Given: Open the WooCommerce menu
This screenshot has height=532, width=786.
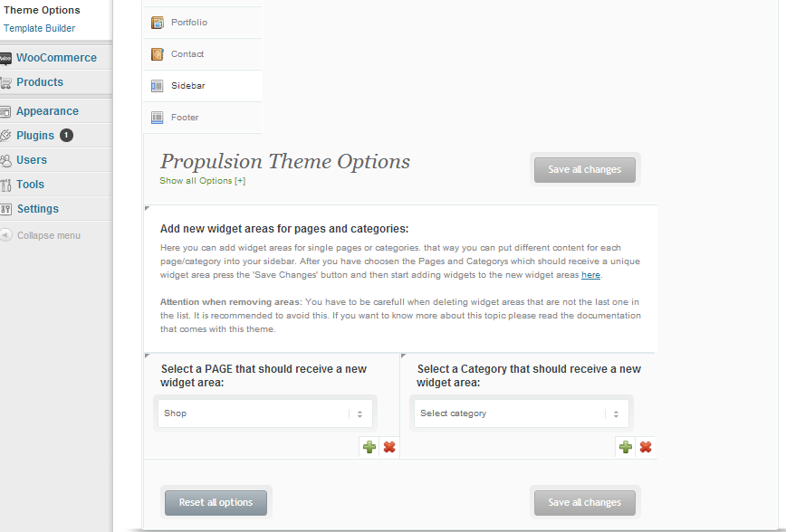Looking at the screenshot, I should tap(56, 58).
